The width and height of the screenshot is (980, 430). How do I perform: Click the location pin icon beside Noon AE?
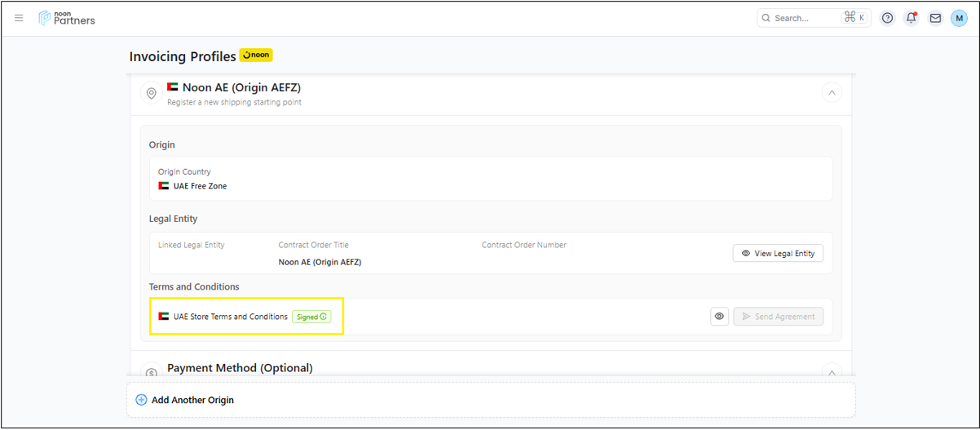click(x=151, y=94)
